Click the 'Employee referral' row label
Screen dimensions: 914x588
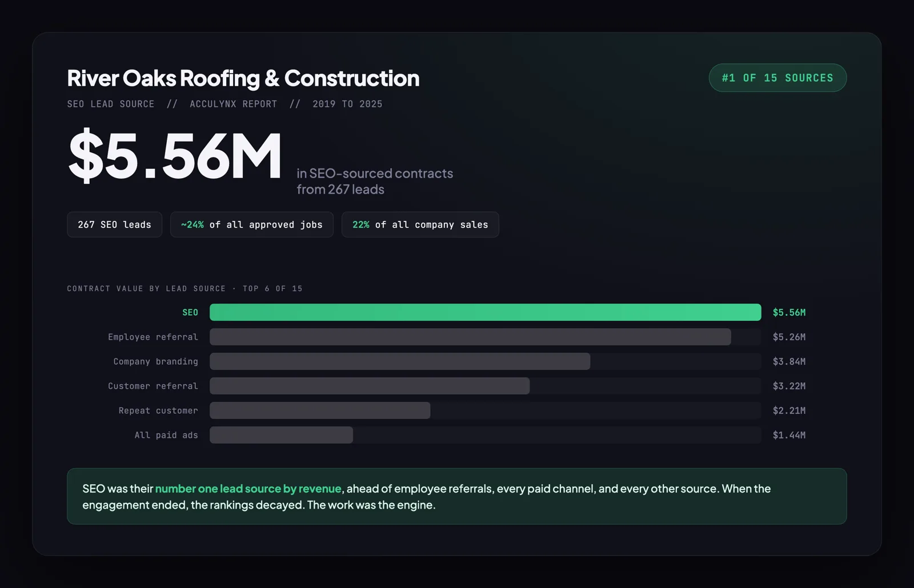[153, 337]
